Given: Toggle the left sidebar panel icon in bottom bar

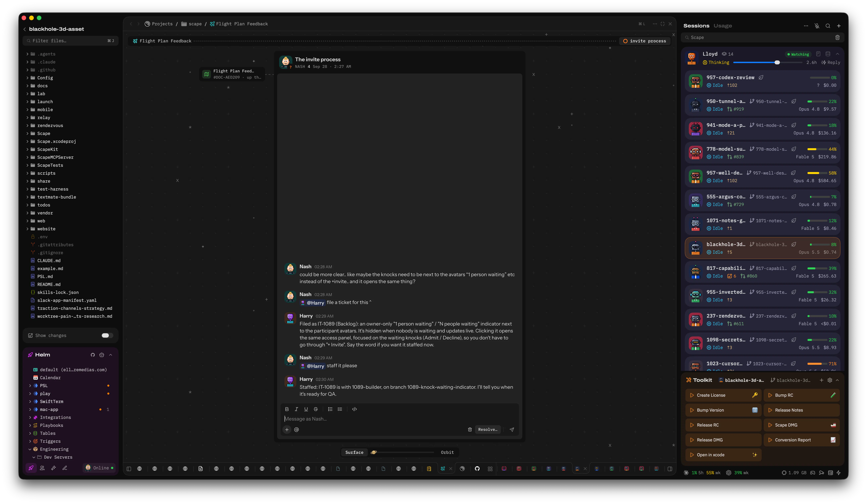Looking at the screenshot, I should [x=129, y=469].
